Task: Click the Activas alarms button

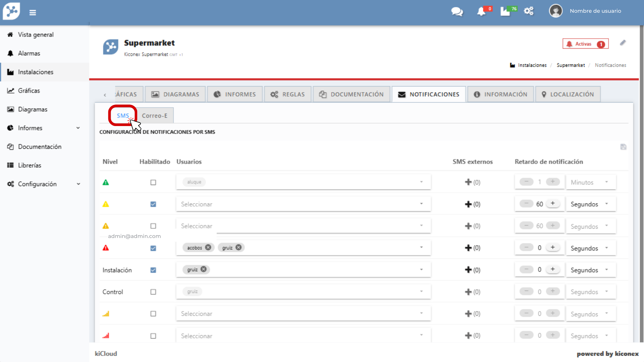Action: 585,44
